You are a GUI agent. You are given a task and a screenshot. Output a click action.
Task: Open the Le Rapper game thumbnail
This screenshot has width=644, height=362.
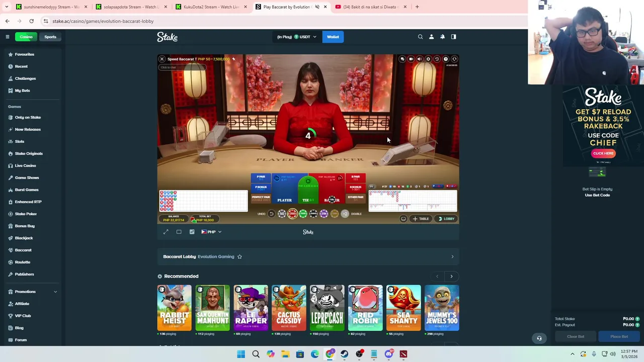tap(251, 308)
